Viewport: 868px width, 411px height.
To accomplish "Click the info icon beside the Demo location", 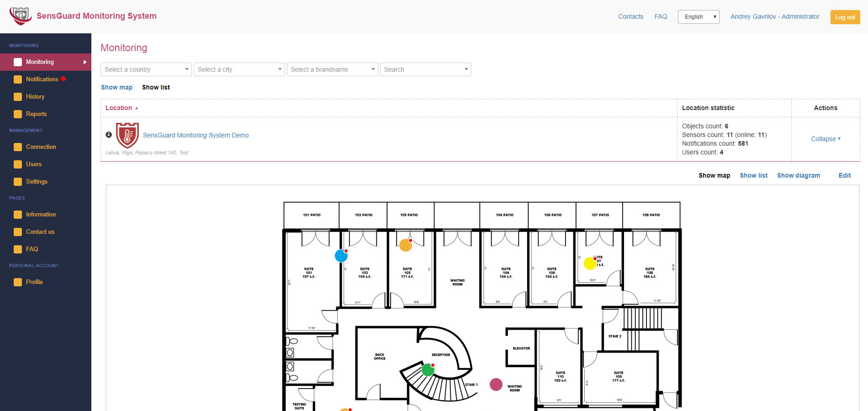I will click(x=109, y=135).
